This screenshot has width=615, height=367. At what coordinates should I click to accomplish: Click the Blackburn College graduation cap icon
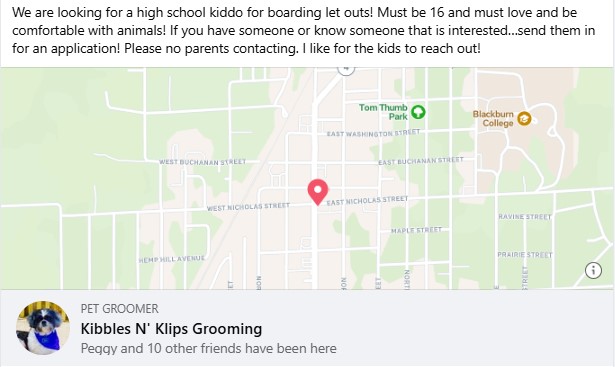[524, 118]
